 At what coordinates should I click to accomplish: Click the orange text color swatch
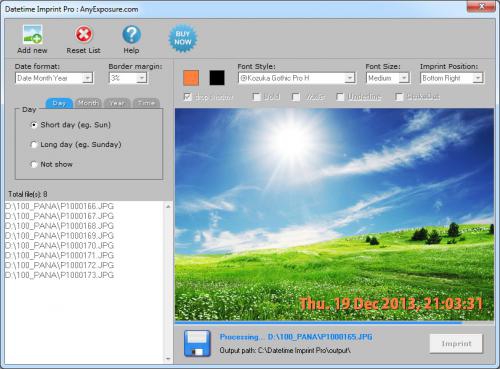[191, 78]
